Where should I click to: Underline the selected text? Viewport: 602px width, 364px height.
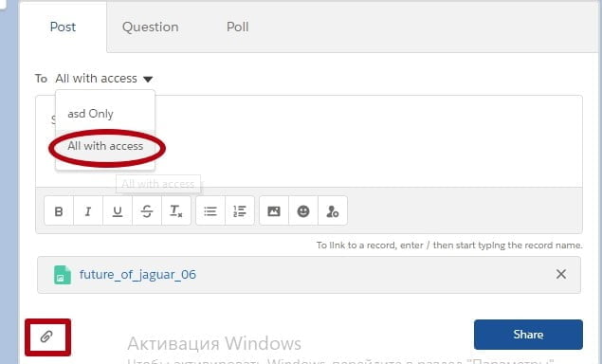click(118, 210)
